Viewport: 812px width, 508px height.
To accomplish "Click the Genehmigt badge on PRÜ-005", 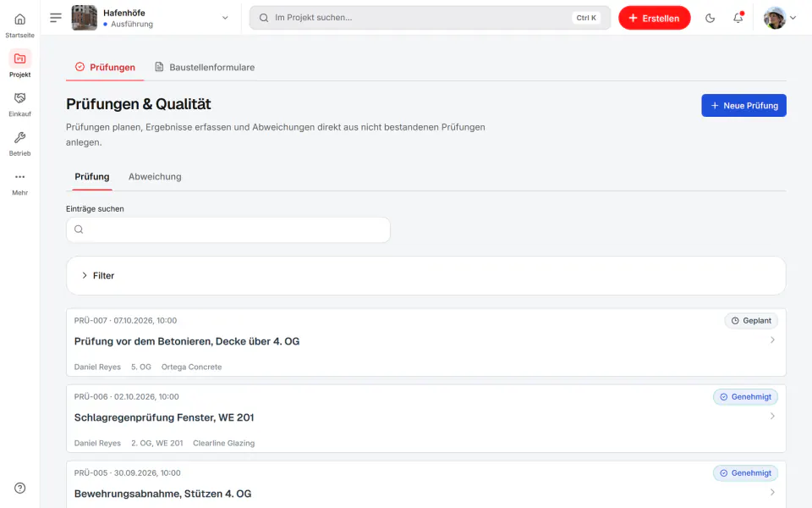I will (x=745, y=473).
